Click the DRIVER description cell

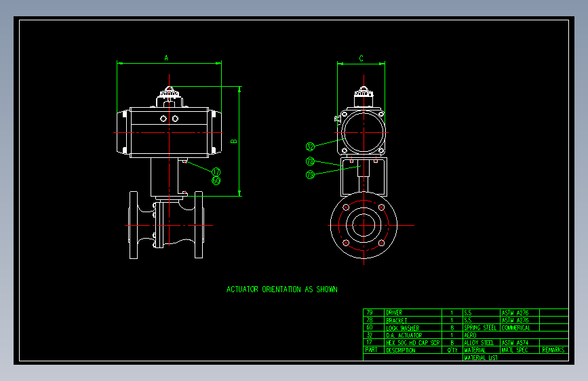(x=413, y=313)
